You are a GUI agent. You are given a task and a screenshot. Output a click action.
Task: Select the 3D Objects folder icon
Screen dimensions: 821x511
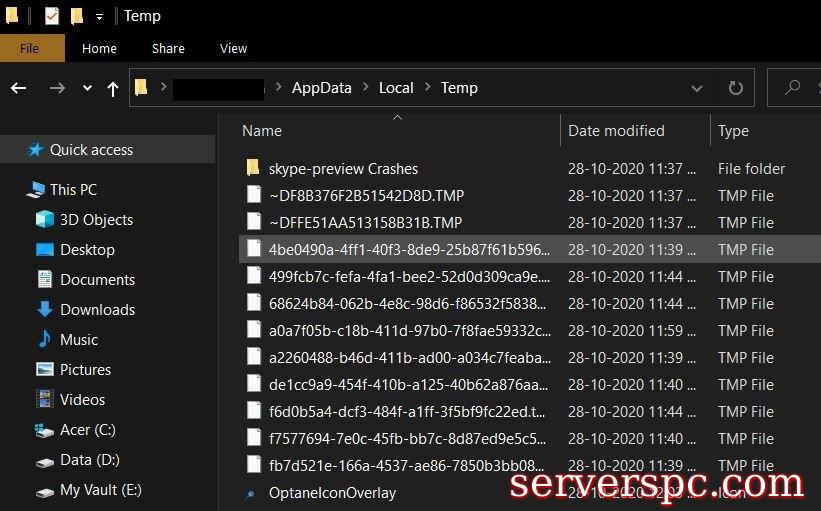point(45,219)
